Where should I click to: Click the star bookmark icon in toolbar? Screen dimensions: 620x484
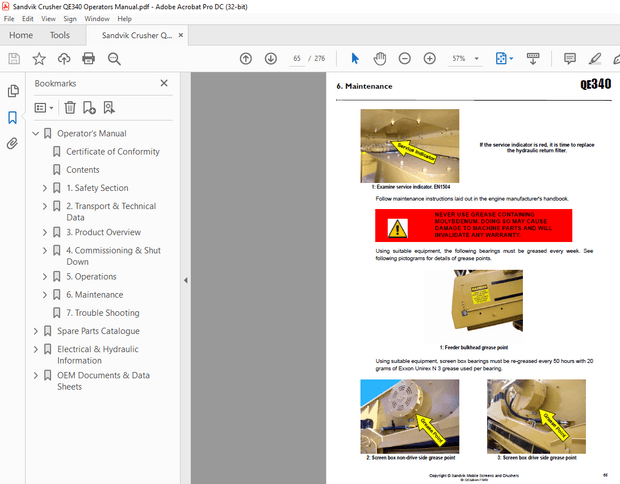pyautogui.click(x=39, y=59)
